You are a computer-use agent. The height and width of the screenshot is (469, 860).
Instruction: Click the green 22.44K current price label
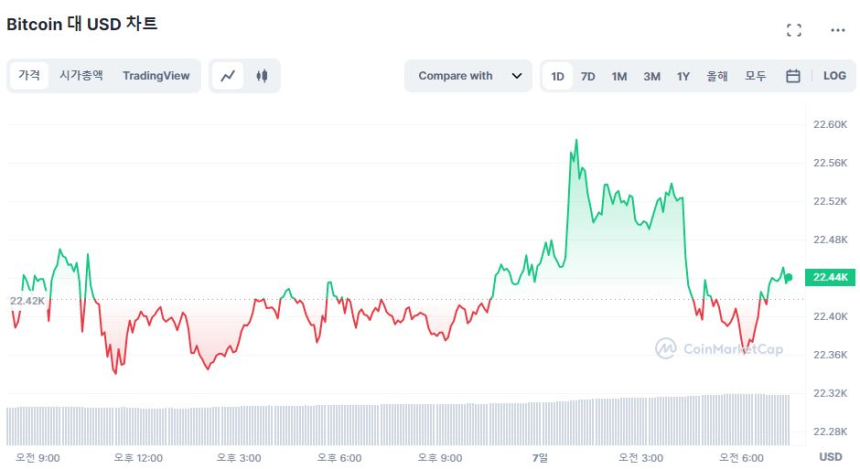pos(830,277)
